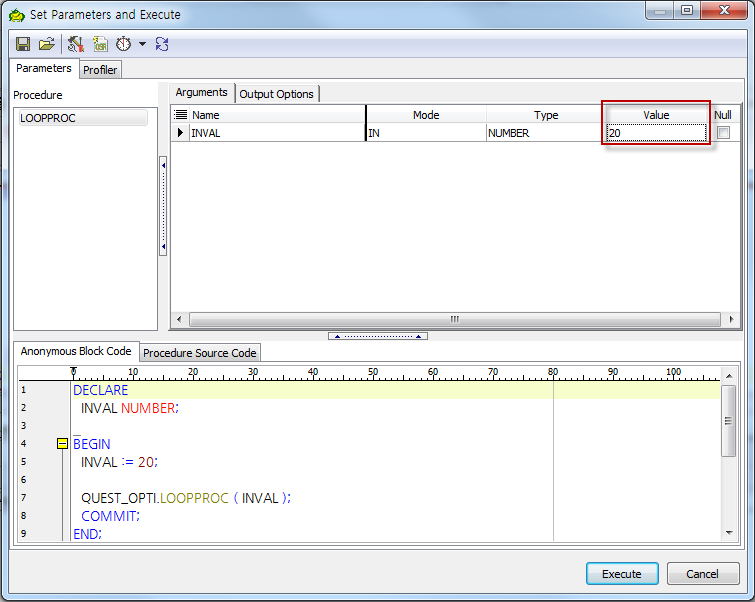The width and height of the screenshot is (755, 602).
Task: Collapse the Procedure panel via vertical splitter
Action: click(163, 205)
